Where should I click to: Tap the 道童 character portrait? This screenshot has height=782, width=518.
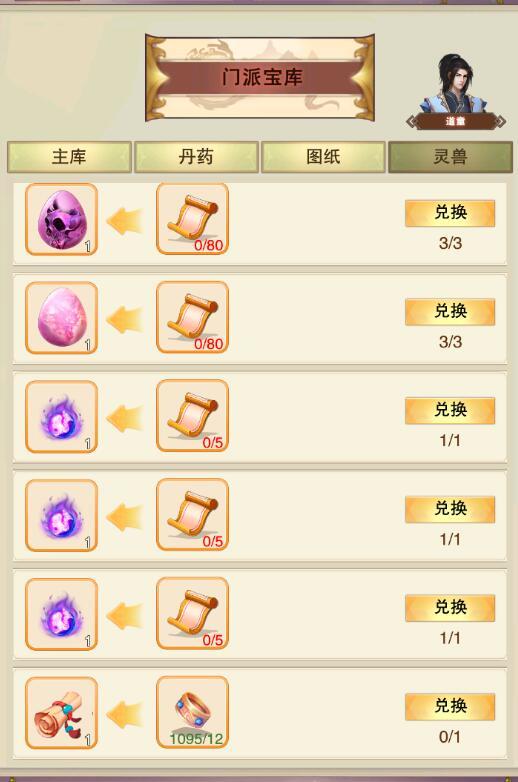click(455, 91)
